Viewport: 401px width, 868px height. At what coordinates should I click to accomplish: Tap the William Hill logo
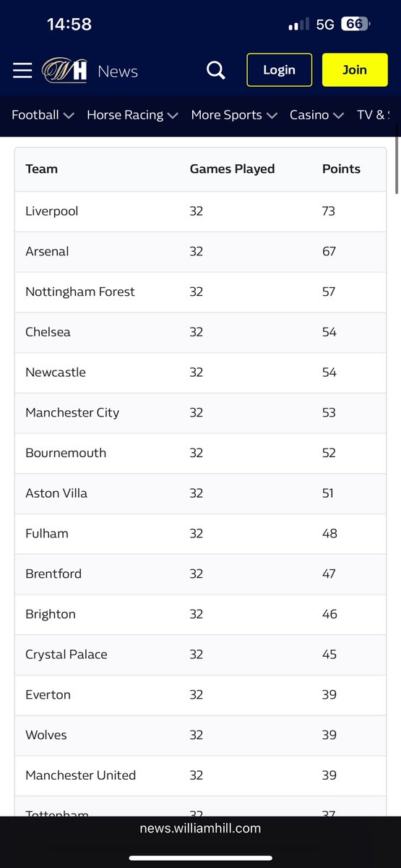(65, 70)
